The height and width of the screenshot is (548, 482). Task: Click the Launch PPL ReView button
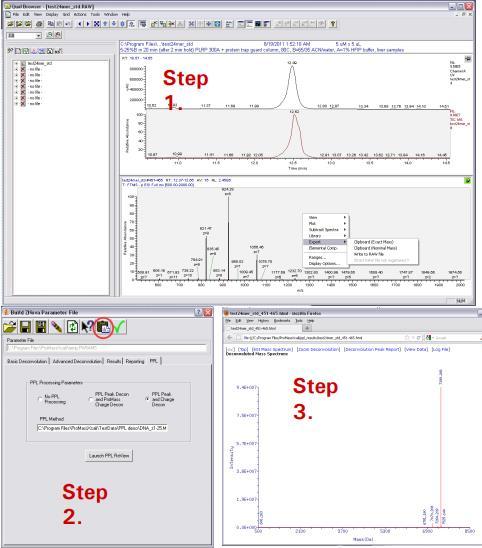109,456
